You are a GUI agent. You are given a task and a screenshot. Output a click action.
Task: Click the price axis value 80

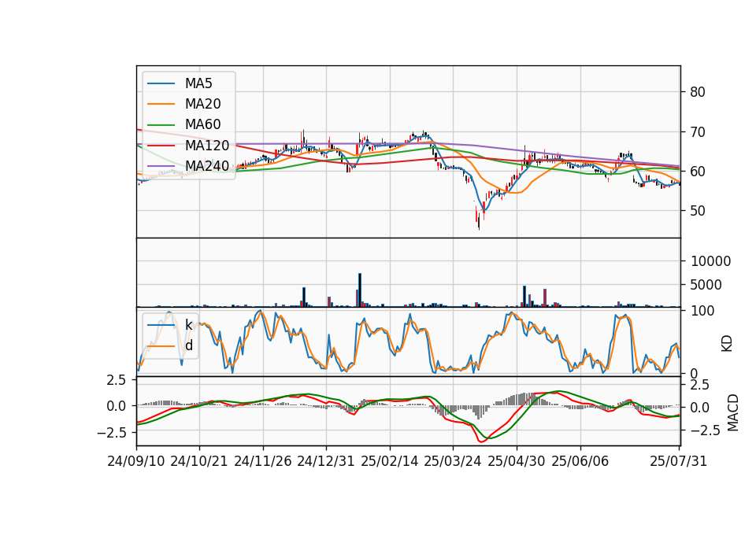pyautogui.click(x=697, y=92)
